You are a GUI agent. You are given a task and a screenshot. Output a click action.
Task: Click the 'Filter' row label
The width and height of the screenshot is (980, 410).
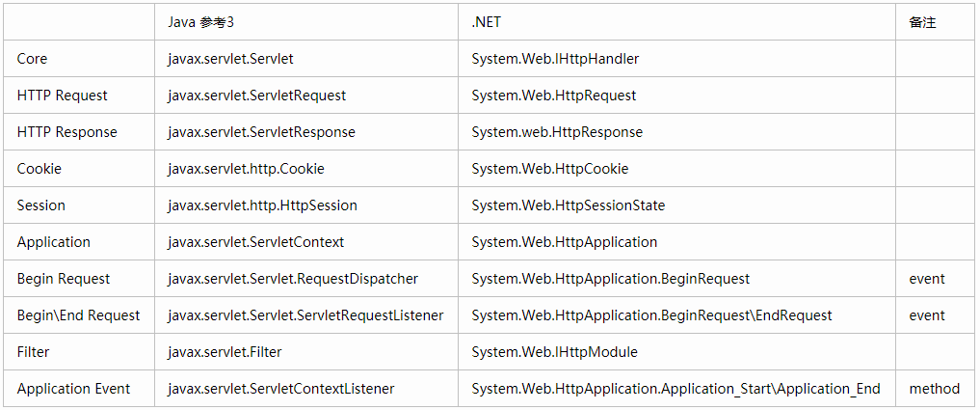pyautogui.click(x=79, y=352)
